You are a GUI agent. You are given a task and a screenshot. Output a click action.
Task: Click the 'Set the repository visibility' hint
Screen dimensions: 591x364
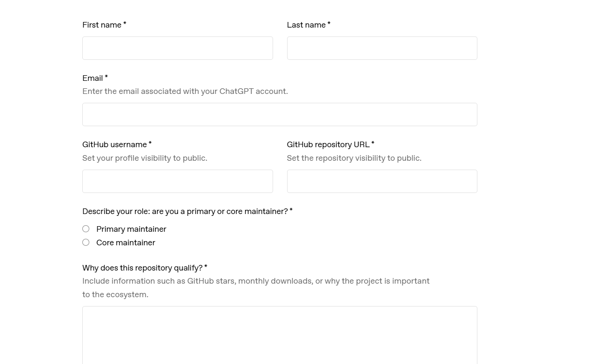[x=354, y=158]
